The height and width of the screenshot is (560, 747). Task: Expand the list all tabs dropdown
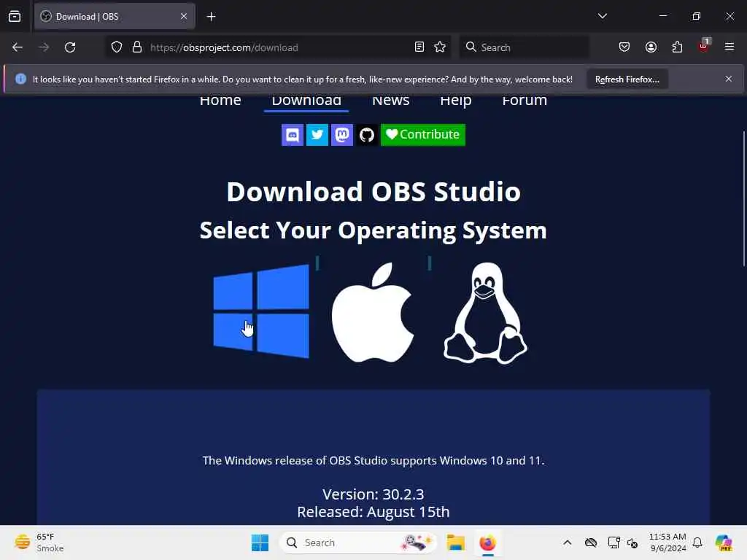pyautogui.click(x=602, y=16)
